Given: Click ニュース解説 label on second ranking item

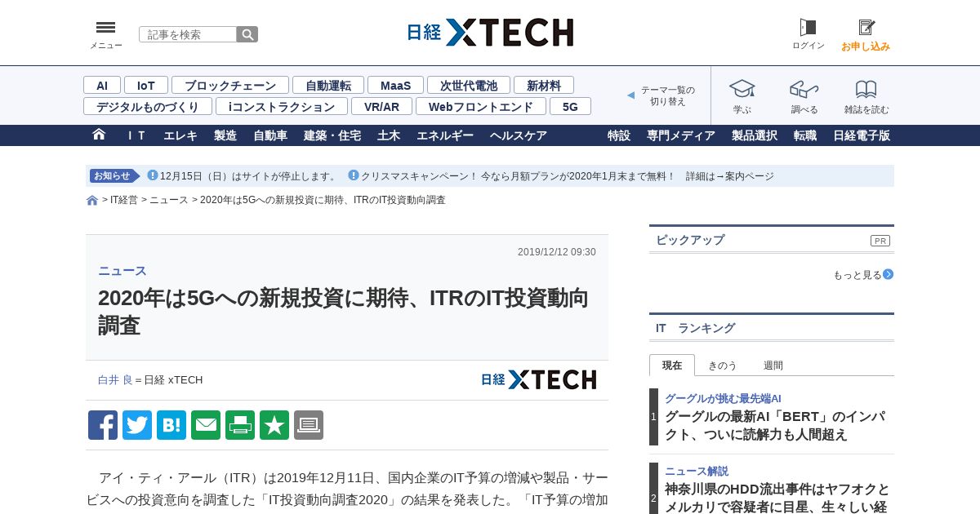Looking at the screenshot, I should 697,471.
